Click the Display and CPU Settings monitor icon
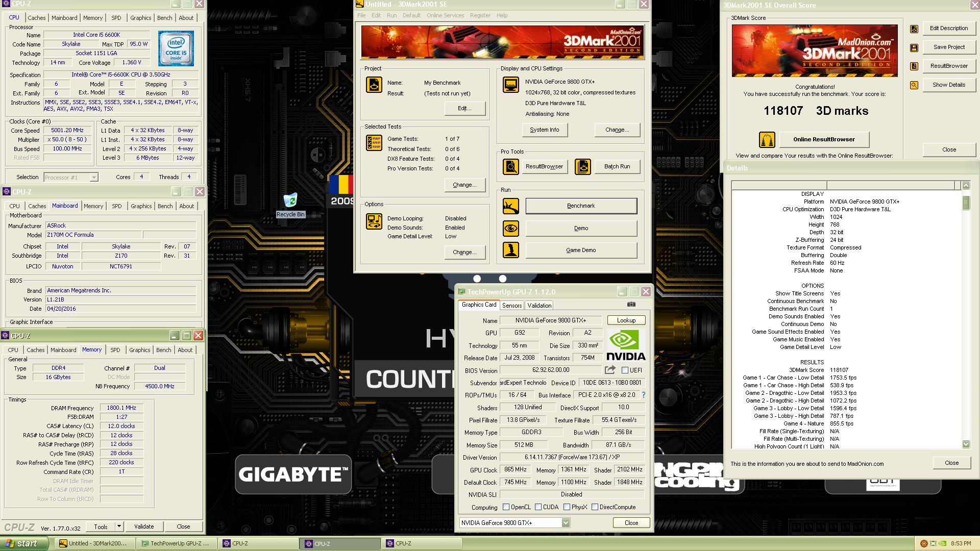This screenshot has width=980, height=551. tap(510, 85)
